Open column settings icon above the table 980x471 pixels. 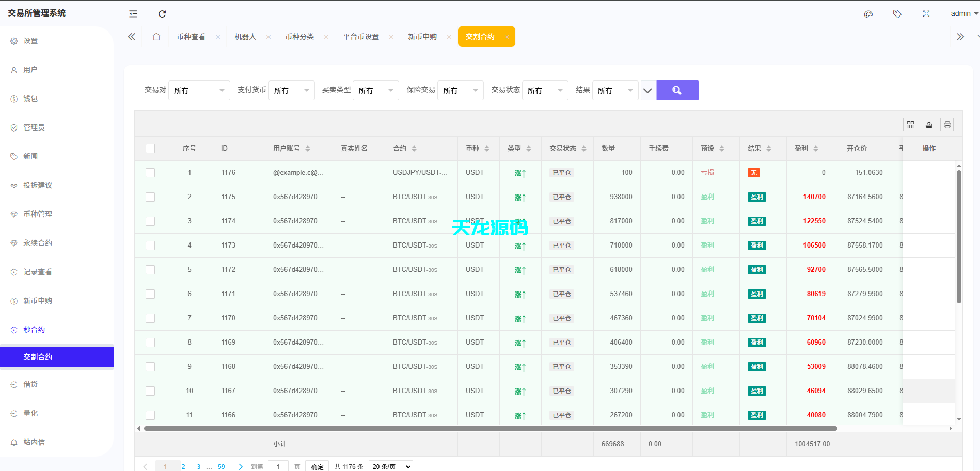point(910,124)
